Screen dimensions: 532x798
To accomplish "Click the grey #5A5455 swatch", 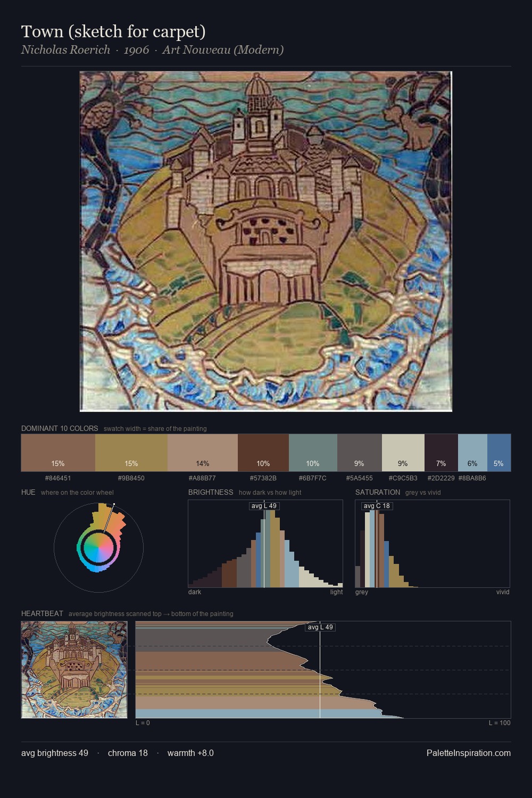I will (x=360, y=453).
